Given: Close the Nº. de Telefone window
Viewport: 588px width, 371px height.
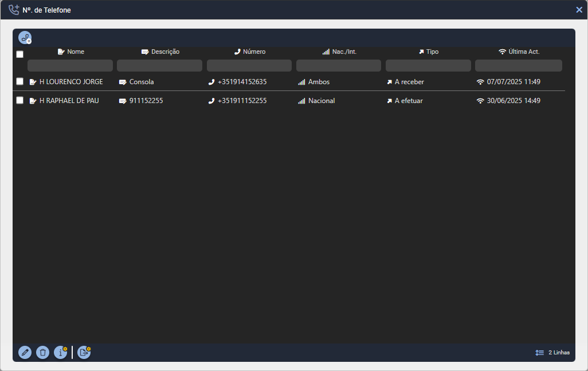Looking at the screenshot, I should tap(579, 10).
